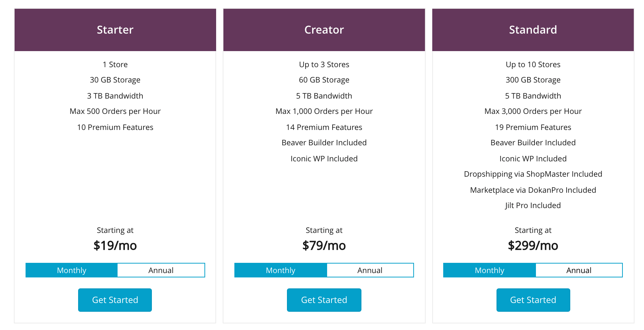
Task: Click the $299/mo price text
Action: tap(533, 246)
